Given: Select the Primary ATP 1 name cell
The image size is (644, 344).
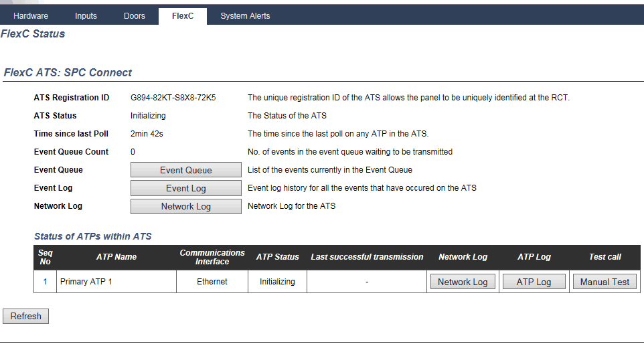Looking at the screenshot, I should point(86,282).
